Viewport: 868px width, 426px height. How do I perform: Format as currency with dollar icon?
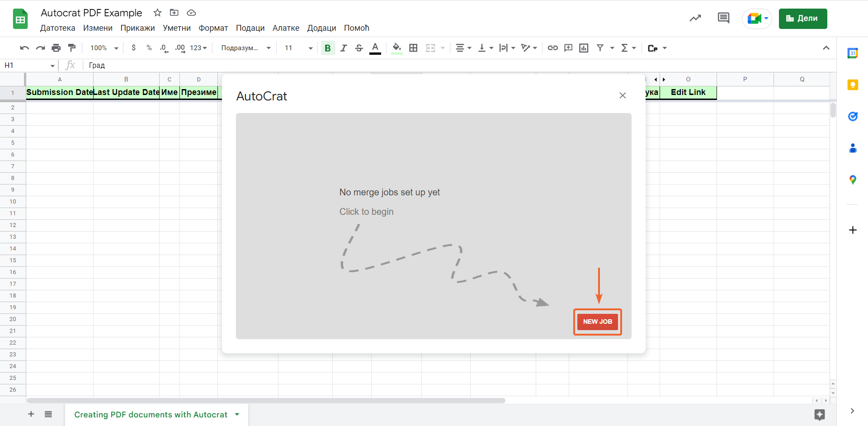(133, 48)
